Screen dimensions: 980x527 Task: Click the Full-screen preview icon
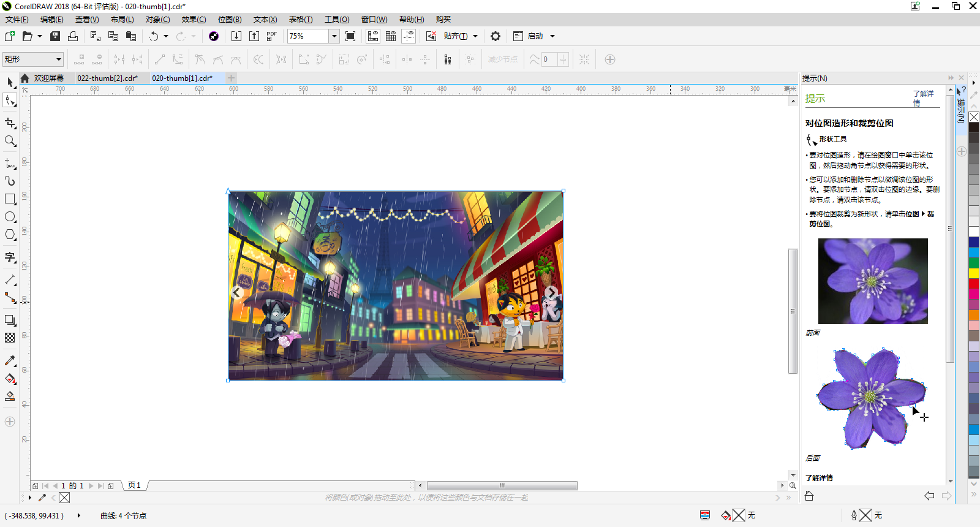click(x=350, y=36)
